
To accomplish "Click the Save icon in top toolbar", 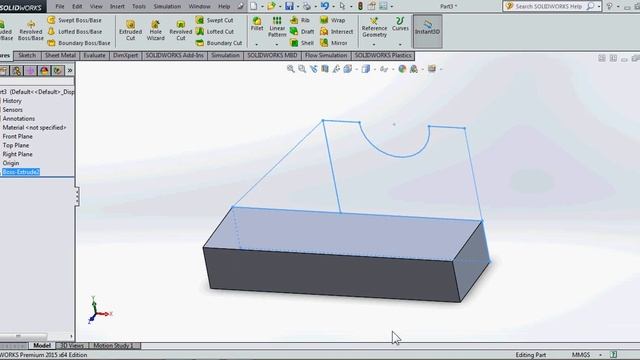I will pyautogui.click(x=289, y=6).
